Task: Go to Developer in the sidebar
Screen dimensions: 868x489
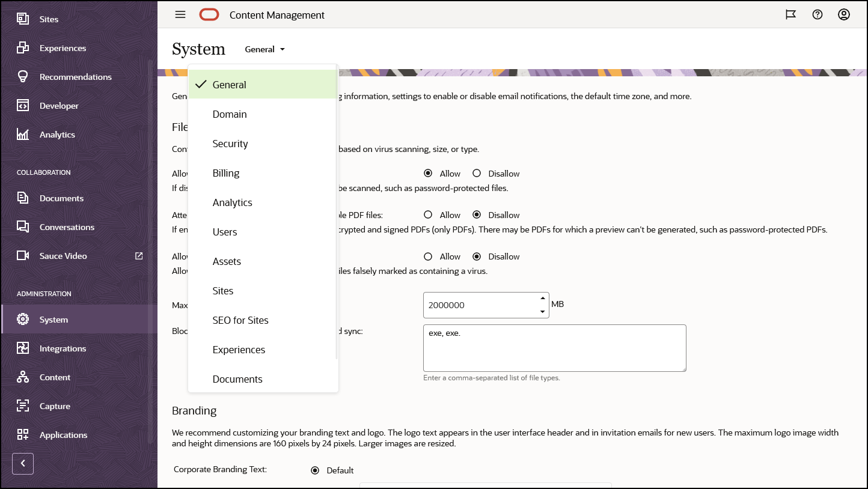Action: point(59,106)
